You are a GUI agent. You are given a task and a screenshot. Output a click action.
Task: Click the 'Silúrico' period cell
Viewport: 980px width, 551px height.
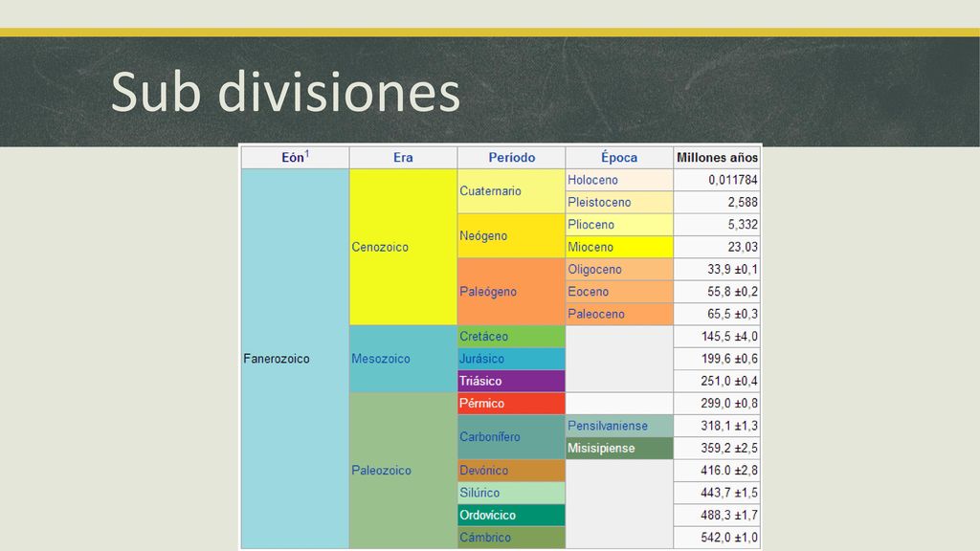pos(511,493)
